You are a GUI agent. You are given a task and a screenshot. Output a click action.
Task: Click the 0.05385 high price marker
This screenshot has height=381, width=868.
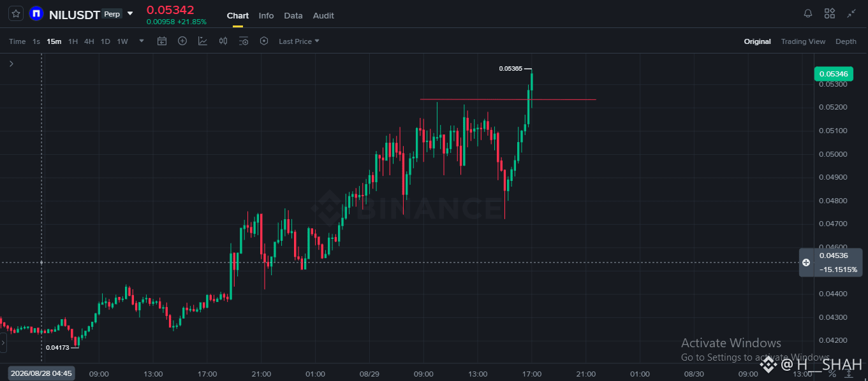[510, 68]
